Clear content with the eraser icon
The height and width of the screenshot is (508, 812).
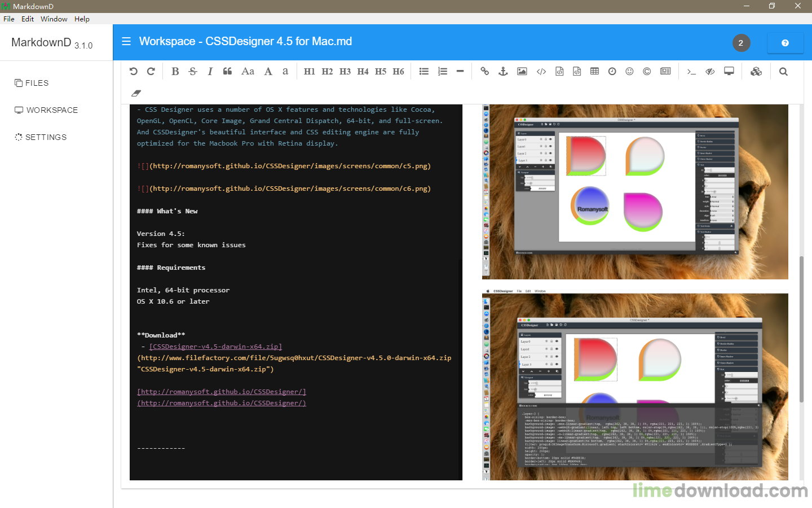[x=136, y=93]
